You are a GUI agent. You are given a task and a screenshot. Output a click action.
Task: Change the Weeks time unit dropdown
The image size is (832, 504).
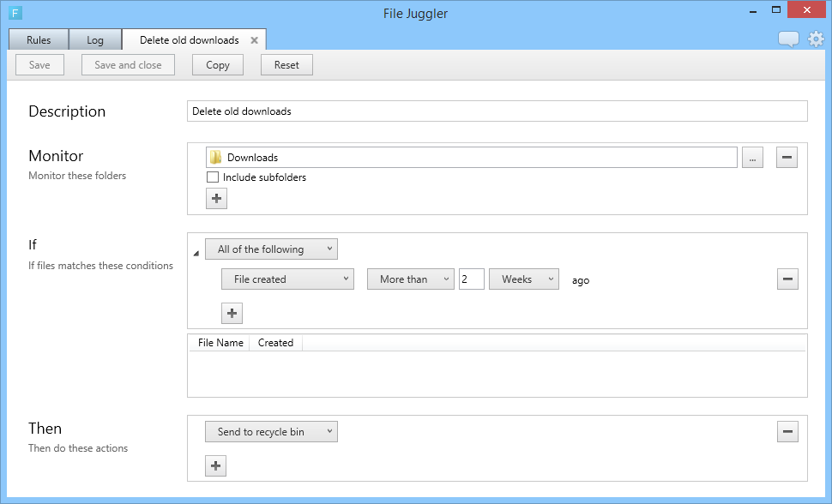(x=523, y=279)
